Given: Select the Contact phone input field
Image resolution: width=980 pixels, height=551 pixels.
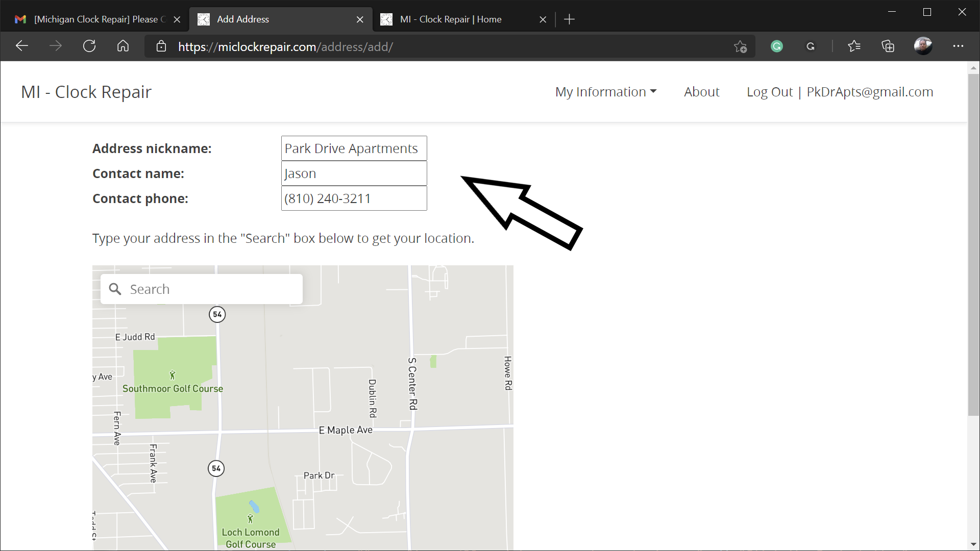Looking at the screenshot, I should [x=354, y=198].
